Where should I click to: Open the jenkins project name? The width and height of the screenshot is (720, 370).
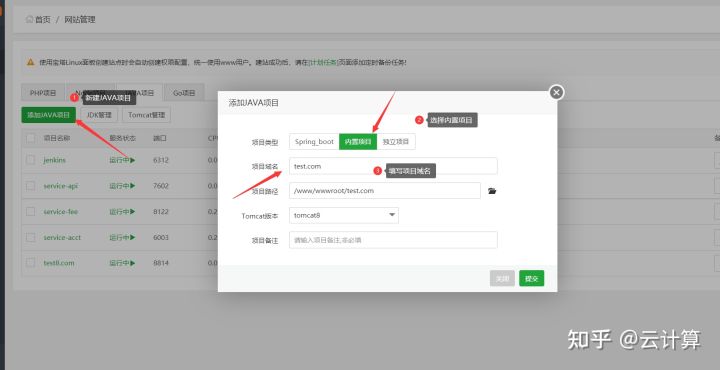(x=55, y=160)
